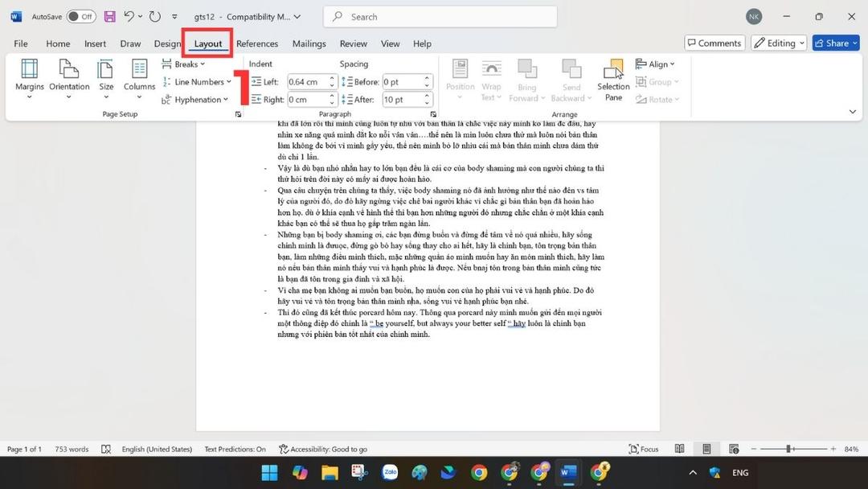Click the Bring Forward icon
The image size is (868, 489).
(527, 78)
